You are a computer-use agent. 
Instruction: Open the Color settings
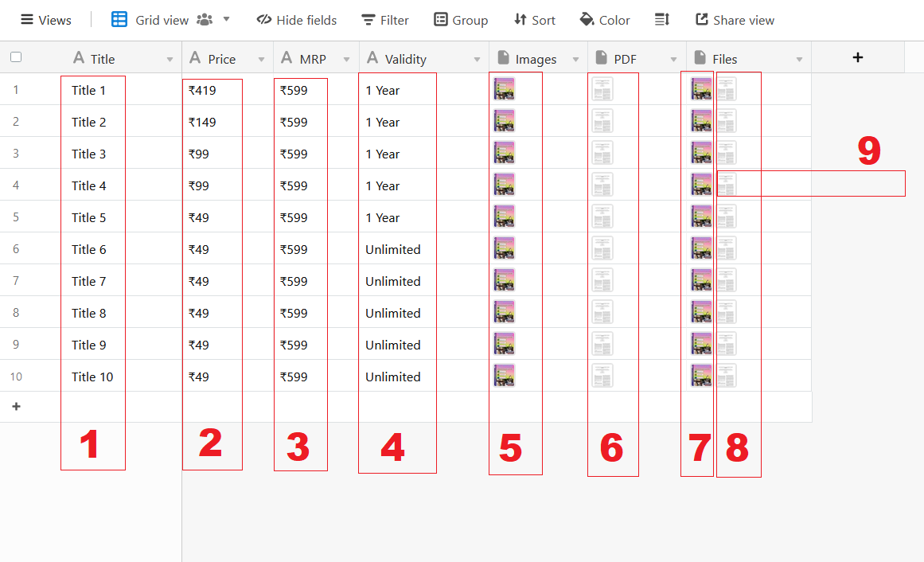coord(604,20)
